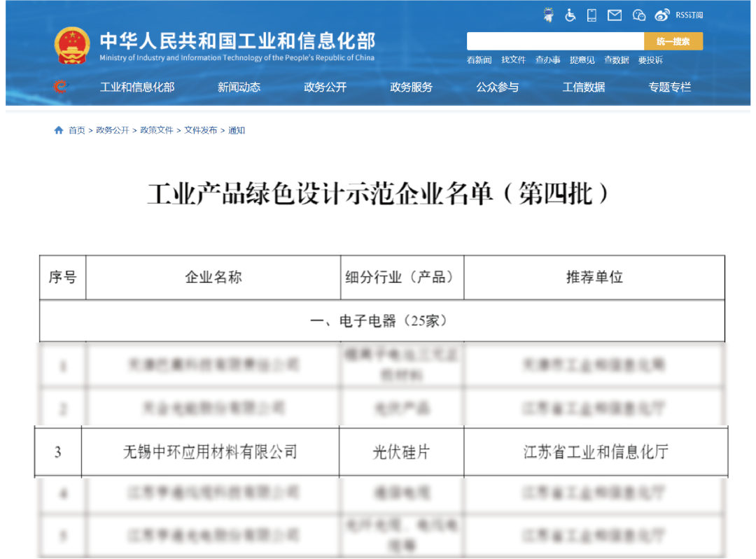
Task: Select the 专题专栏 navigation item
Action: pyautogui.click(x=669, y=87)
